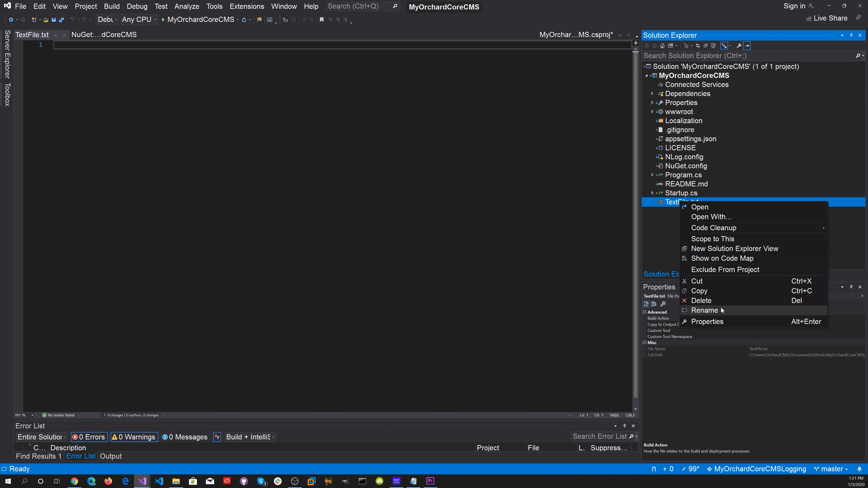Open Google Chrome from the taskbar
This screenshot has width=868, height=488.
74,481
